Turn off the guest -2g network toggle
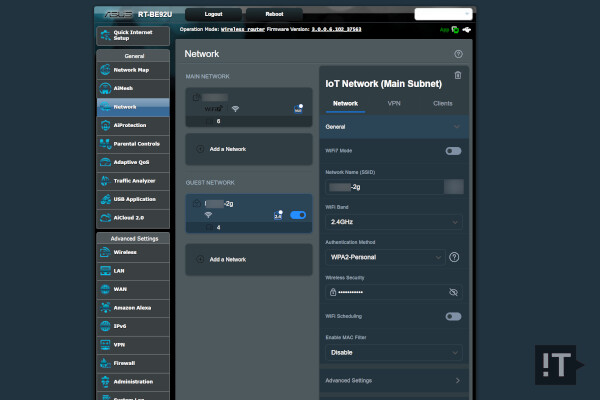Image resolution: width=600 pixels, height=400 pixels. click(x=297, y=215)
